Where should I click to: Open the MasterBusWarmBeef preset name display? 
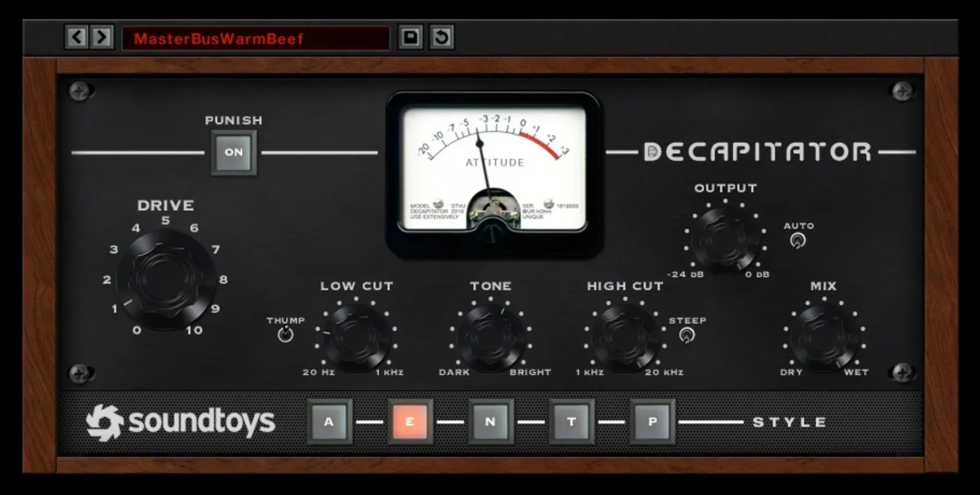[256, 38]
